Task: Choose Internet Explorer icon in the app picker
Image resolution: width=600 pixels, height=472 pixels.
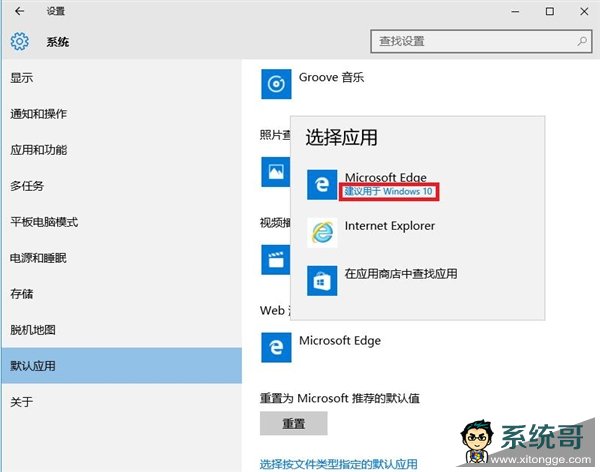Action: coord(322,233)
